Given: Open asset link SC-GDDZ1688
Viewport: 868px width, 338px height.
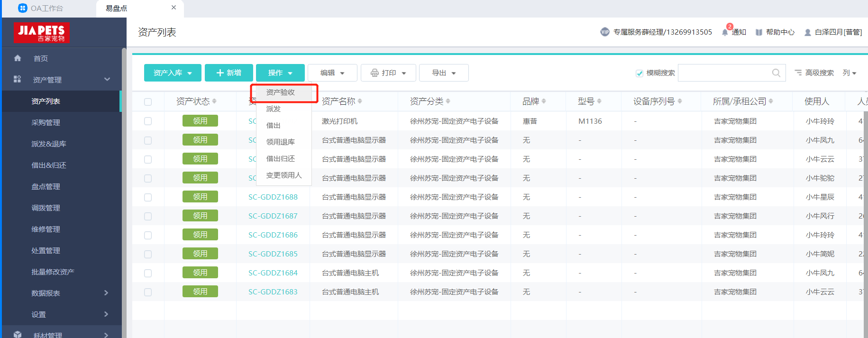Looking at the screenshot, I should pos(273,197).
